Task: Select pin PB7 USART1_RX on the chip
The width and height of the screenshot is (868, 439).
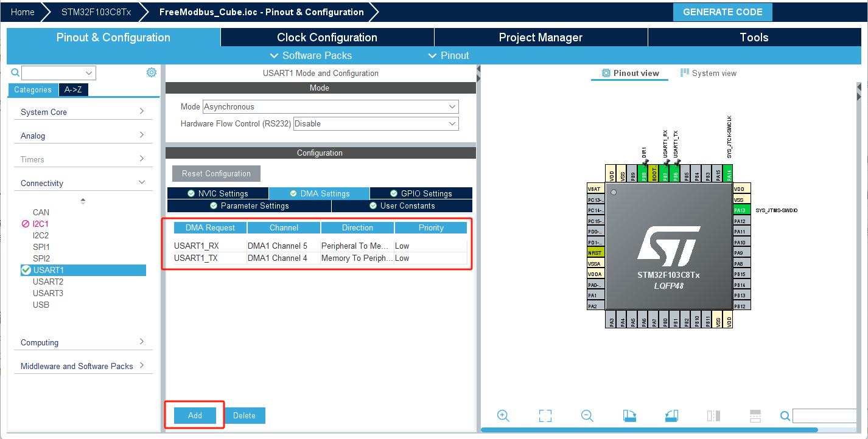Action: pos(664,173)
